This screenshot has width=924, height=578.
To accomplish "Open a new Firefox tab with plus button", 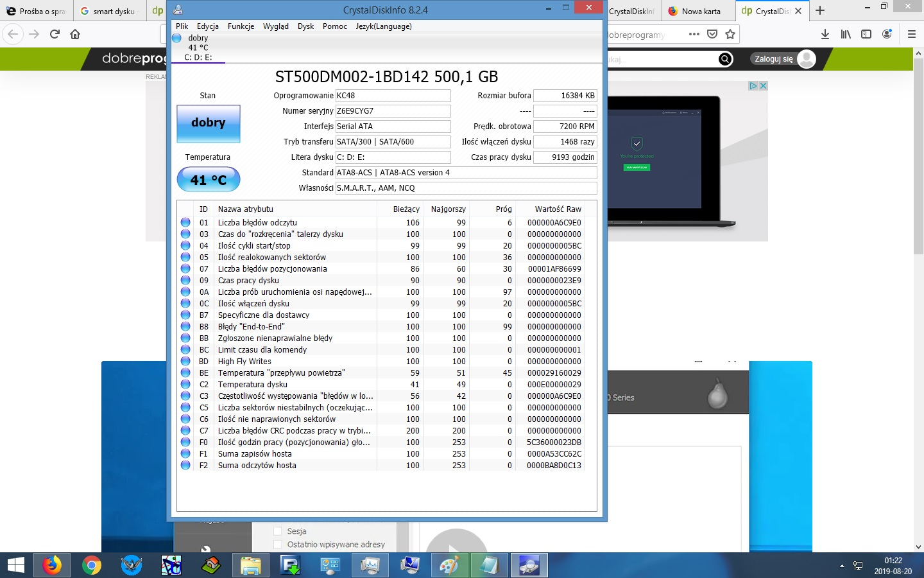I will click(x=820, y=11).
